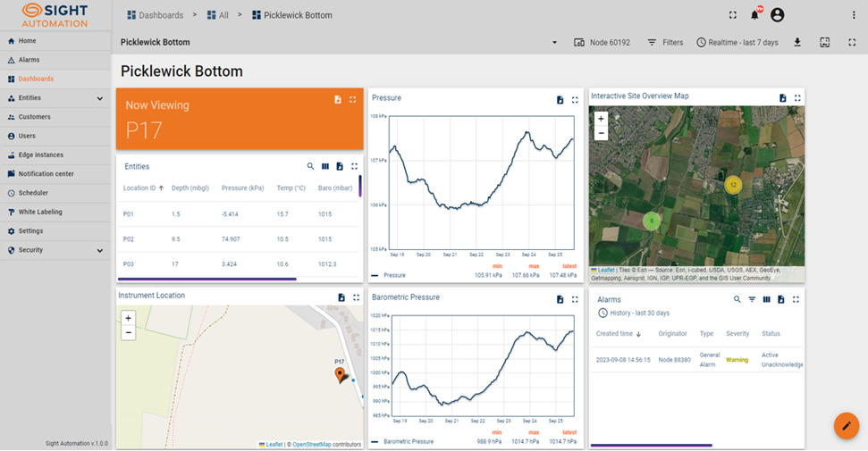The width and height of the screenshot is (868, 451).
Task: Export Barometric Pressure chart data
Action: [x=560, y=299]
